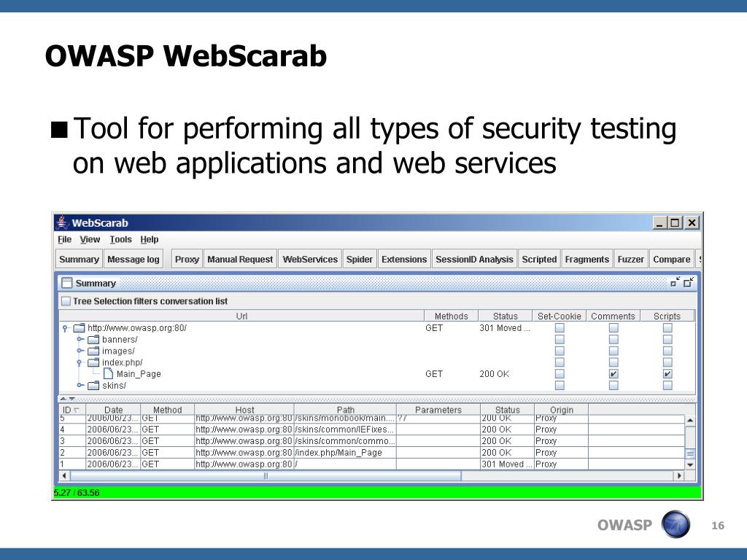Click the Summary internal frame icon

[67, 283]
